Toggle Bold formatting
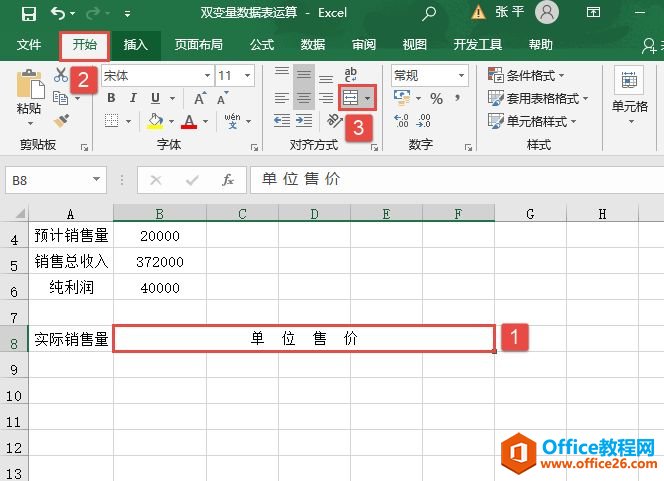This screenshot has height=481, width=664. click(110, 98)
